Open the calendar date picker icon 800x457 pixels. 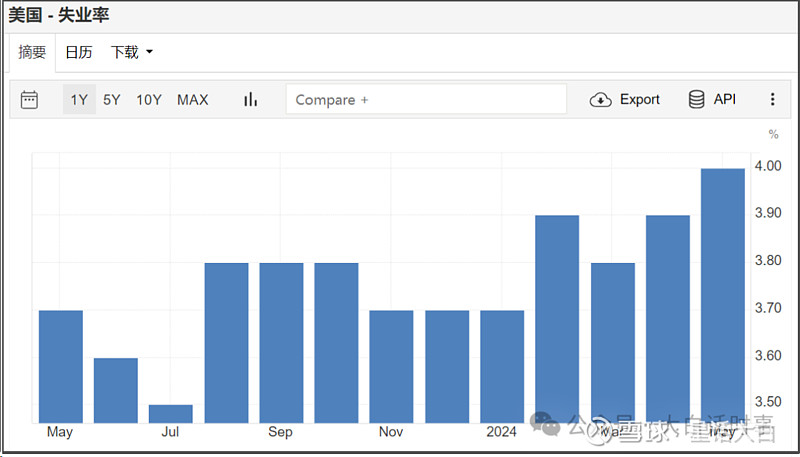[29, 99]
